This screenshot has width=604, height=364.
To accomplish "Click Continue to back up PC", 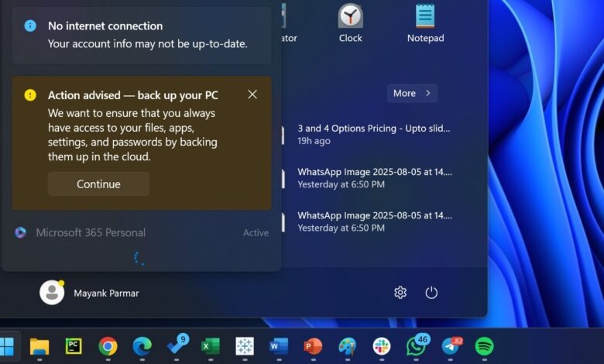I will [x=98, y=184].
